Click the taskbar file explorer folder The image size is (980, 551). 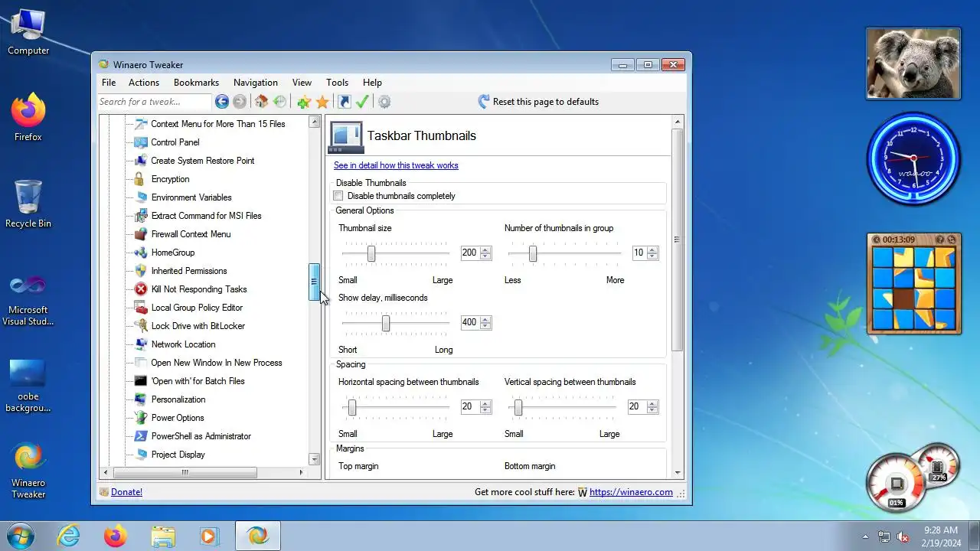(x=163, y=536)
